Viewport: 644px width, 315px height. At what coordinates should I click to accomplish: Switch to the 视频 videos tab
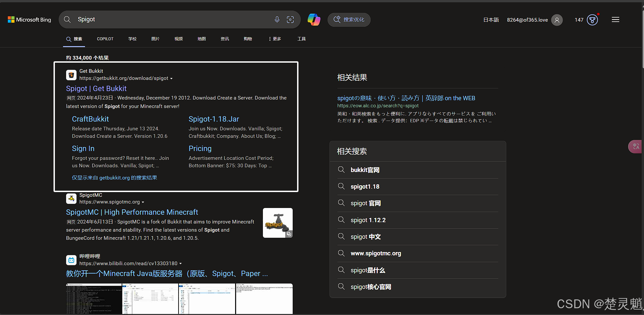coord(179,39)
